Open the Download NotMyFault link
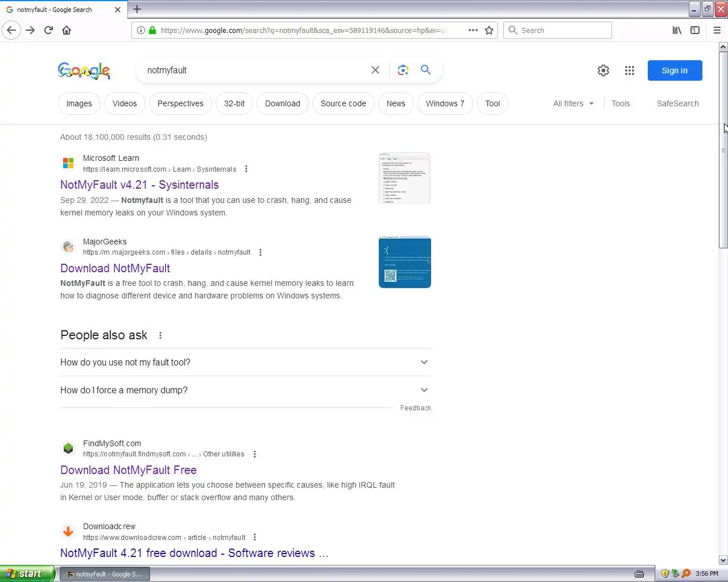This screenshot has width=728, height=582. coord(115,268)
